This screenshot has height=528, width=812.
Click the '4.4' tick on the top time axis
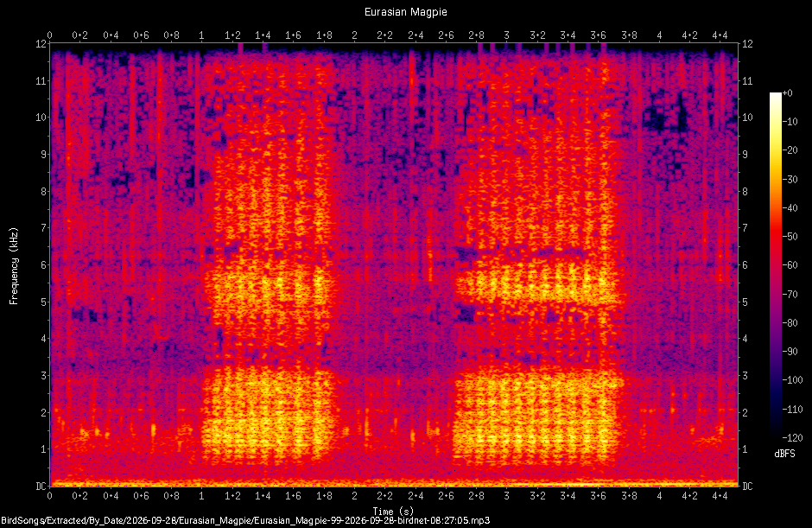tap(720, 35)
